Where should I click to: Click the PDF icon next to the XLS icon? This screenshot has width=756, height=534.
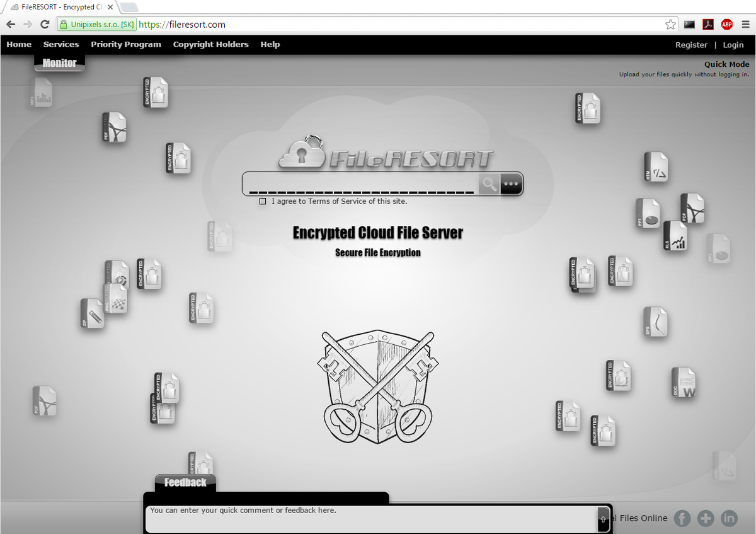pyautogui.click(x=692, y=209)
